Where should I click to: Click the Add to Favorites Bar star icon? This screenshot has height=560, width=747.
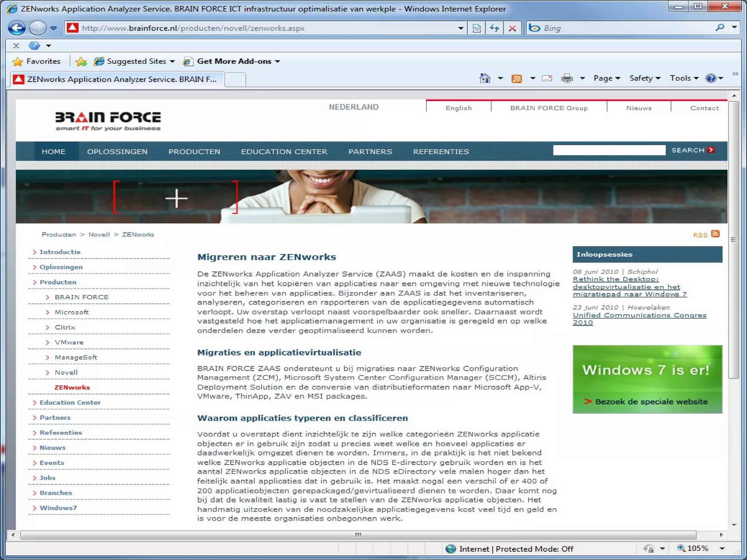coord(81,62)
